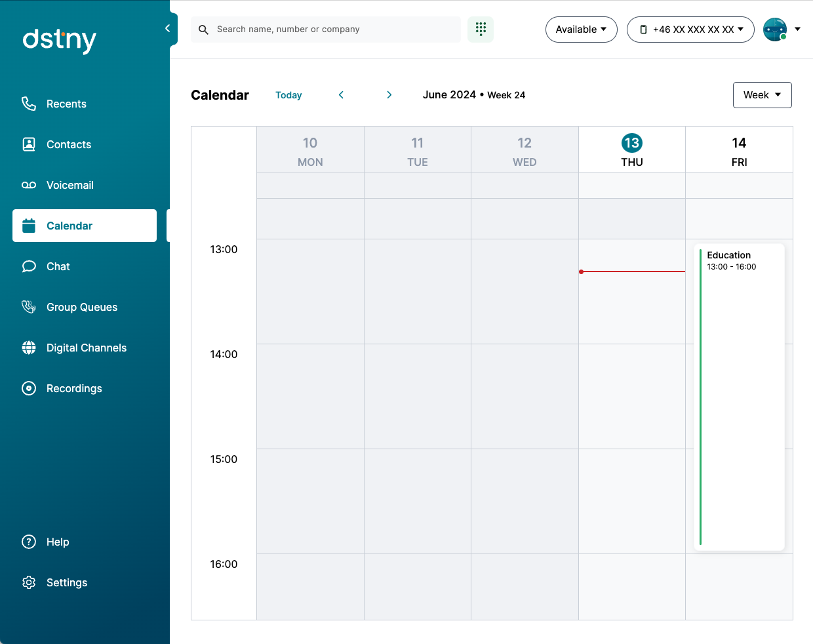Image resolution: width=813 pixels, height=644 pixels.
Task: Click the 14:00 time label
Action: click(224, 354)
